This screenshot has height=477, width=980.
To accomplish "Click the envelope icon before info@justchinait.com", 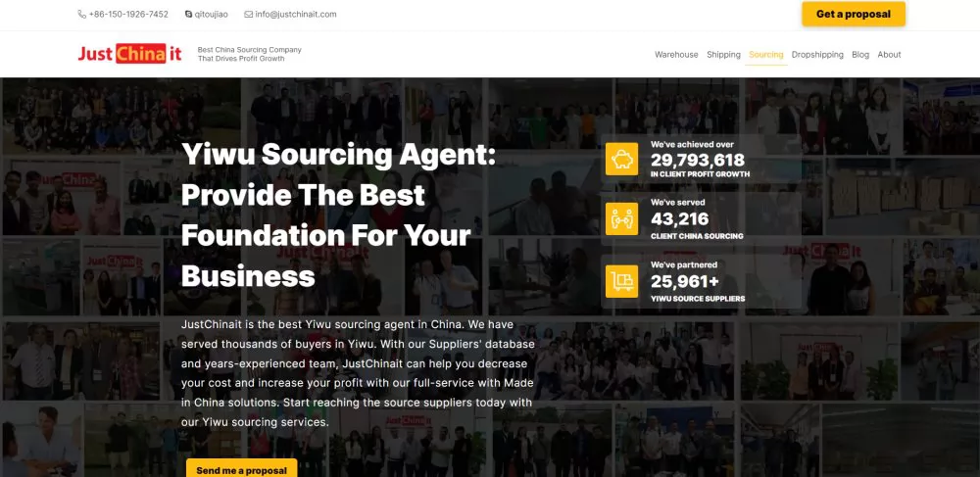I will pyautogui.click(x=248, y=14).
